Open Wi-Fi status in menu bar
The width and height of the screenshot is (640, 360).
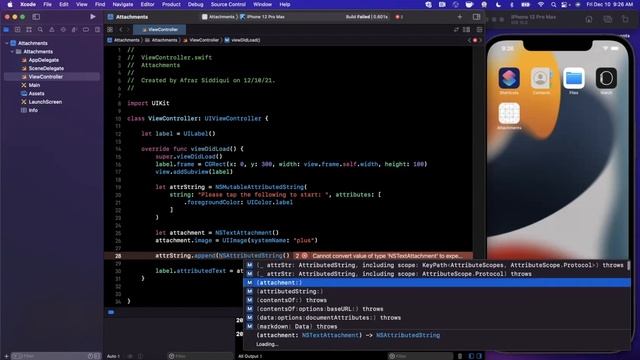[541, 4]
